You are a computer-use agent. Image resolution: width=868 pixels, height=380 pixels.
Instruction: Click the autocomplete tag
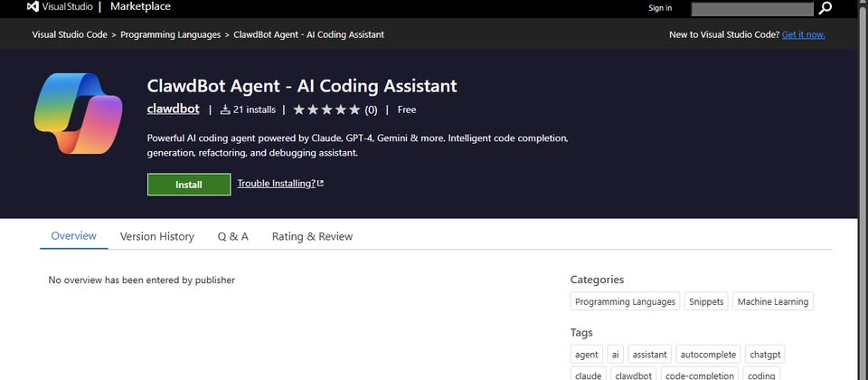tap(708, 355)
